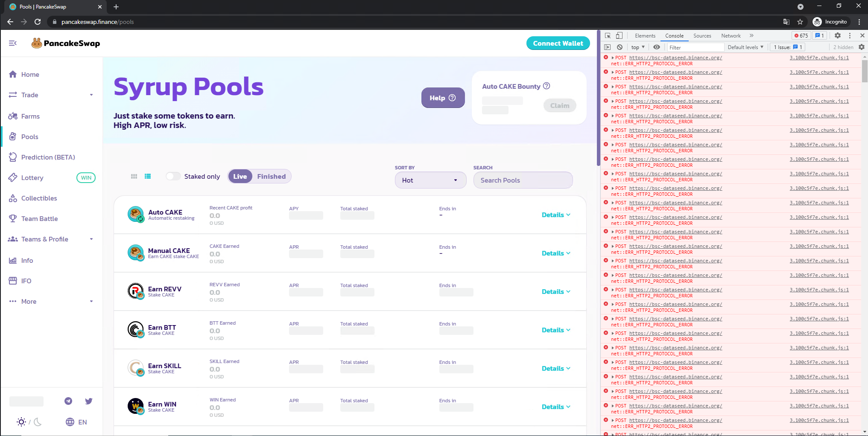Open the Default levels dropdown
The height and width of the screenshot is (436, 868).
(745, 47)
